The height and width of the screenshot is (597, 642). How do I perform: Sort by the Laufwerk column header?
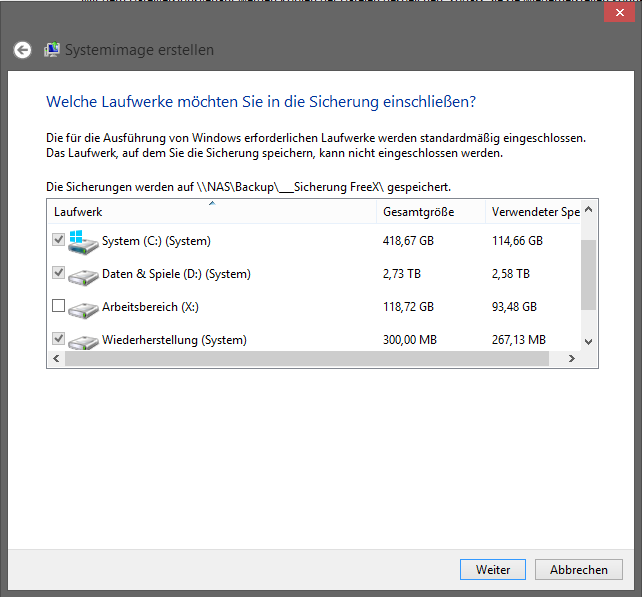pos(212,212)
